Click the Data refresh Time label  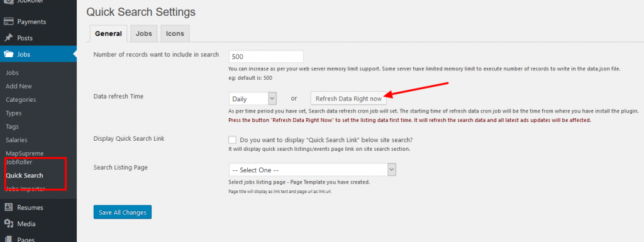(118, 96)
